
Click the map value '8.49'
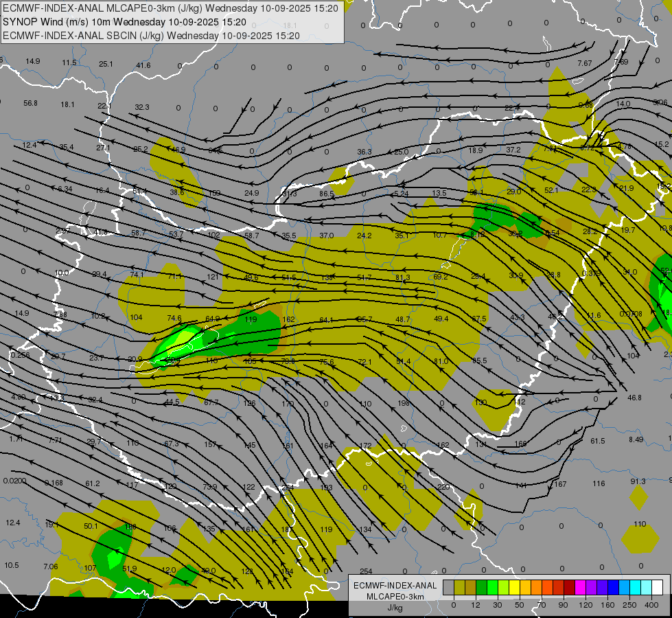tap(636, 439)
